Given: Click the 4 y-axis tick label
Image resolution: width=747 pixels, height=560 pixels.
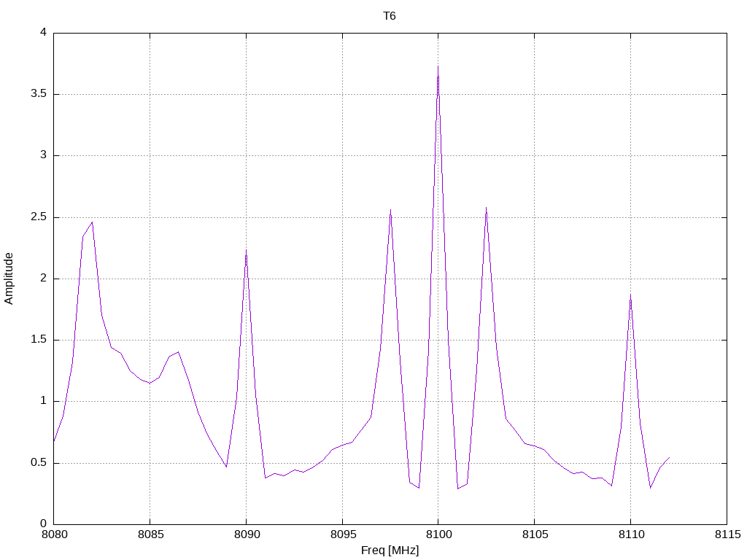Looking at the screenshot, I should 43,32.
